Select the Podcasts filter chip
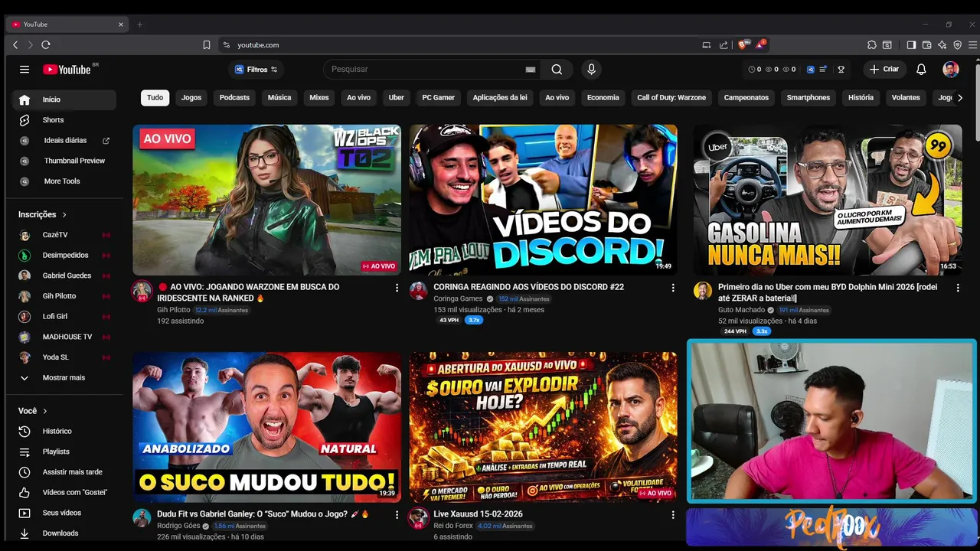Screen dimensions: 980x551 click(234, 98)
